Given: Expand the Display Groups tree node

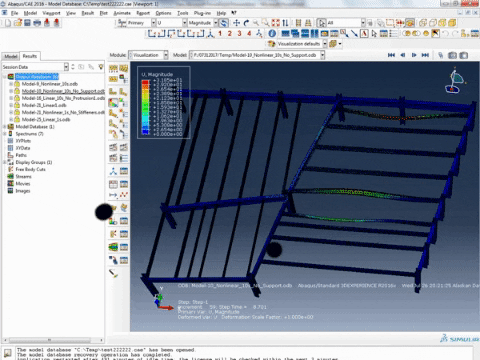Looking at the screenshot, I should [5, 162].
